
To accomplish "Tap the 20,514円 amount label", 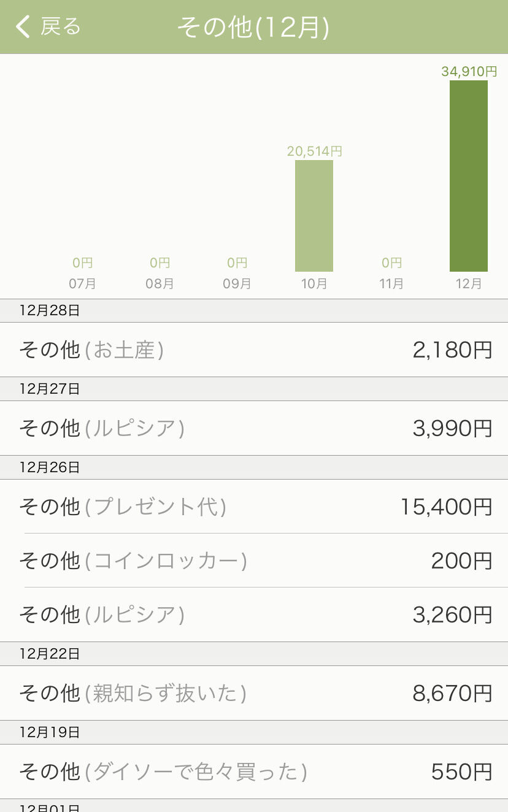I will coord(314,151).
